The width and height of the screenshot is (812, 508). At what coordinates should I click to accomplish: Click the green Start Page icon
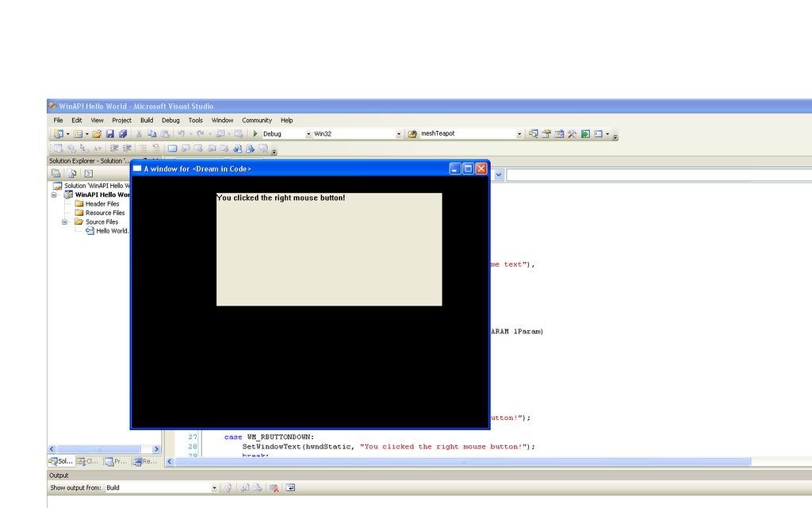[x=585, y=133]
